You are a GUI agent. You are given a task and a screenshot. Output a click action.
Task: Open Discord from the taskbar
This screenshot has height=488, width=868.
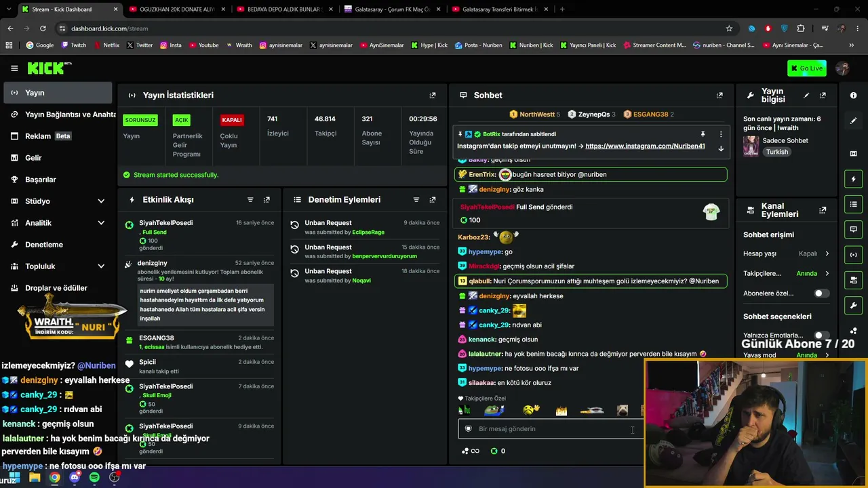click(75, 477)
